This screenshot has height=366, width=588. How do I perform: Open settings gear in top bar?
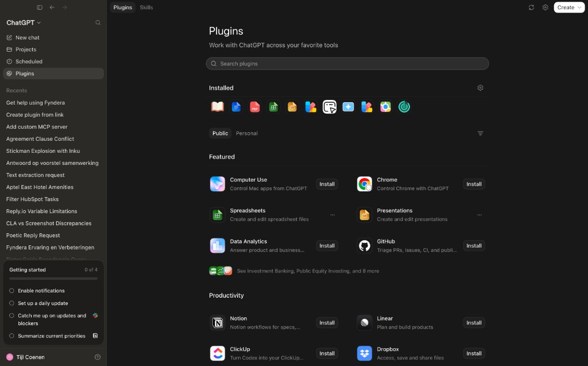[546, 7]
